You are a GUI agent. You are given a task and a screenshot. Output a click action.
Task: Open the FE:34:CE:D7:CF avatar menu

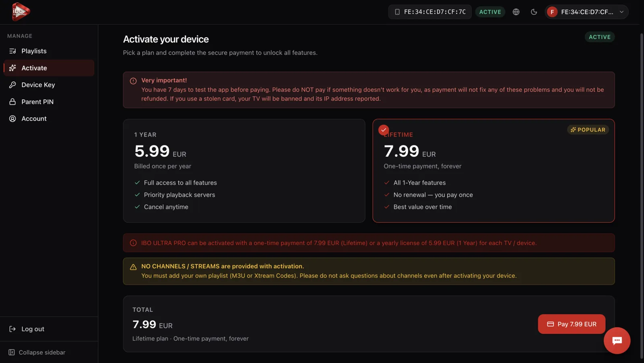(586, 12)
